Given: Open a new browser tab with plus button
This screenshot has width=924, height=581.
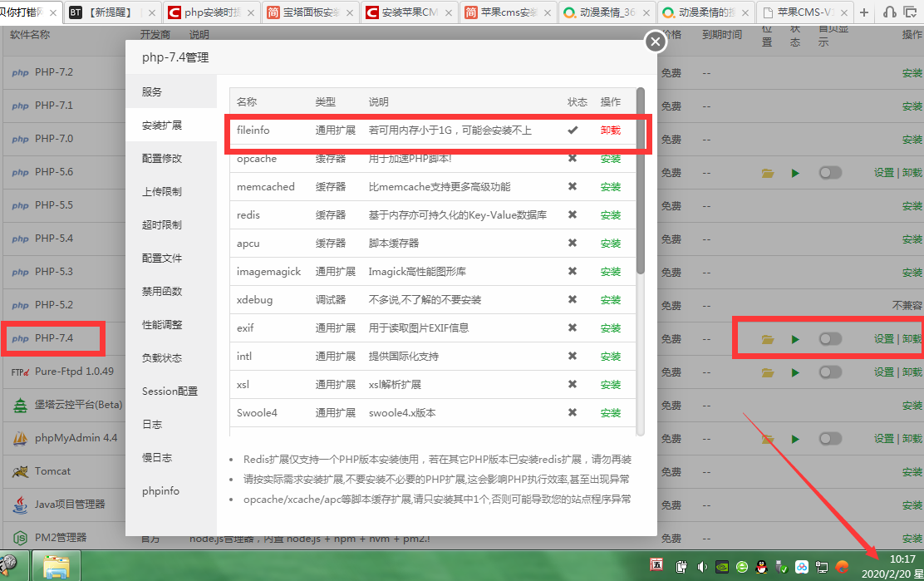Looking at the screenshot, I should click(864, 12).
